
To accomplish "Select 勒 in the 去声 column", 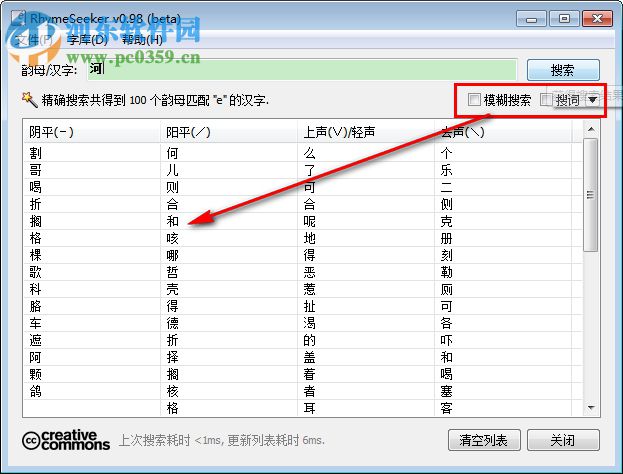I will click(x=446, y=272).
